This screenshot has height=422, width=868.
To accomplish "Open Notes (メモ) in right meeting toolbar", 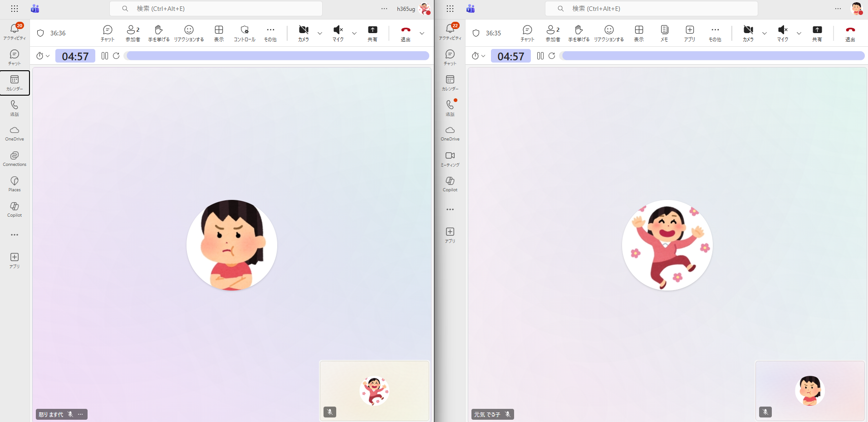I will (x=664, y=33).
